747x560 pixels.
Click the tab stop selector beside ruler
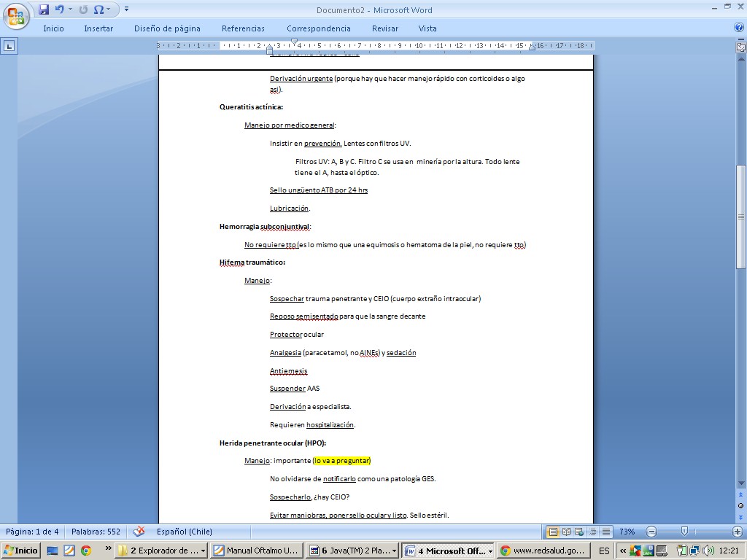tap(9, 46)
